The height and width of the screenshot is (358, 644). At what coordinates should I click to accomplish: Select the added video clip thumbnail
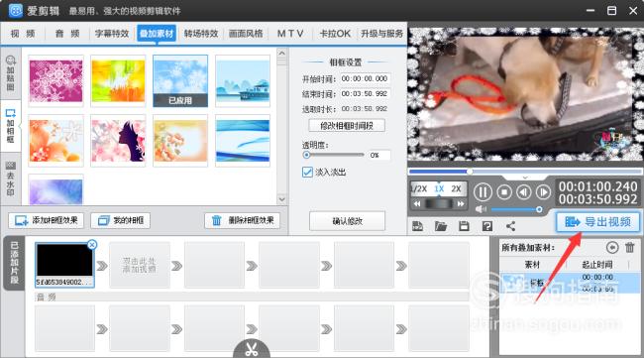tap(64, 265)
